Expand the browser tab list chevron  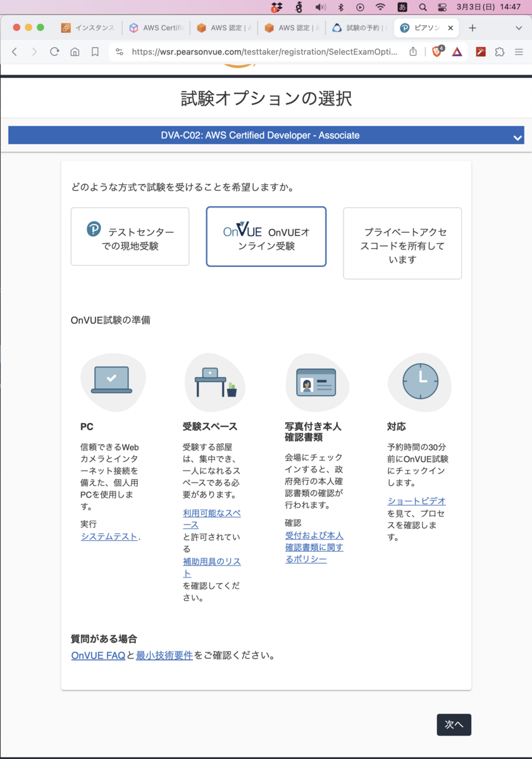(519, 28)
